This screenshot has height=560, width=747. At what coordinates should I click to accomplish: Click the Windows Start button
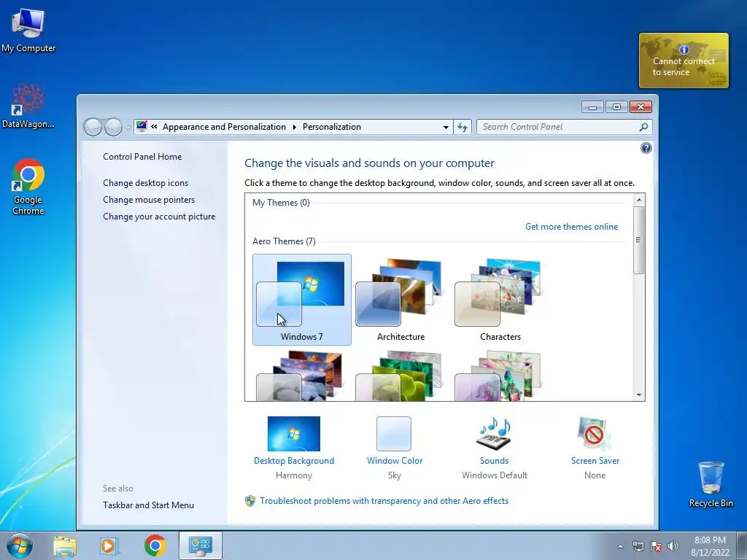(x=20, y=545)
